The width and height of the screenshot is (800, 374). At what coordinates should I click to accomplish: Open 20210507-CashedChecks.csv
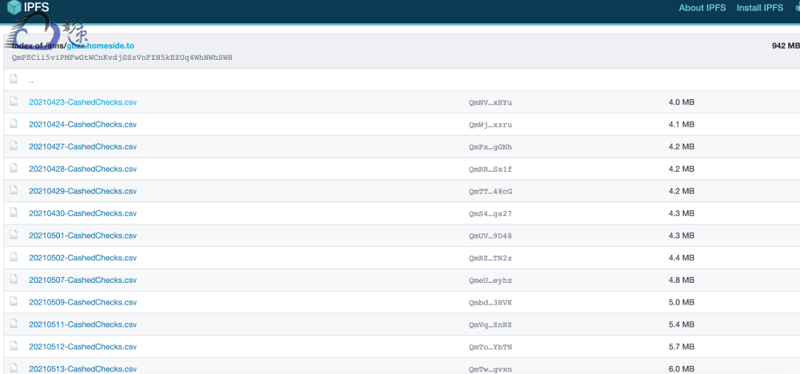[83, 280]
